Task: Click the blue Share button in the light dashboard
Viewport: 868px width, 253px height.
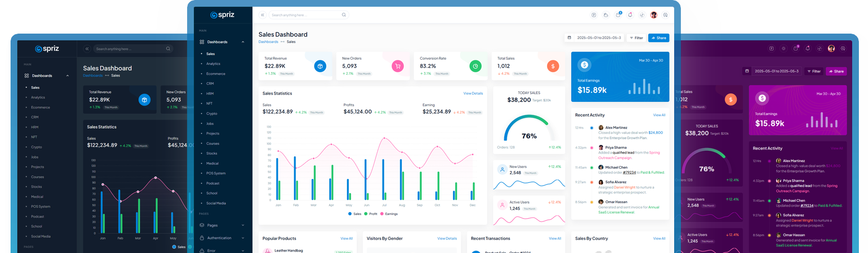Action: tap(658, 37)
